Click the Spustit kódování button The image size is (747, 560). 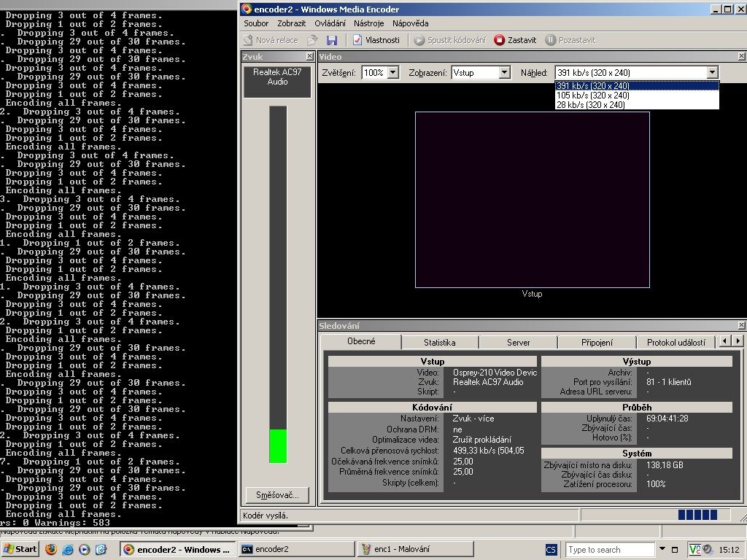(450, 41)
